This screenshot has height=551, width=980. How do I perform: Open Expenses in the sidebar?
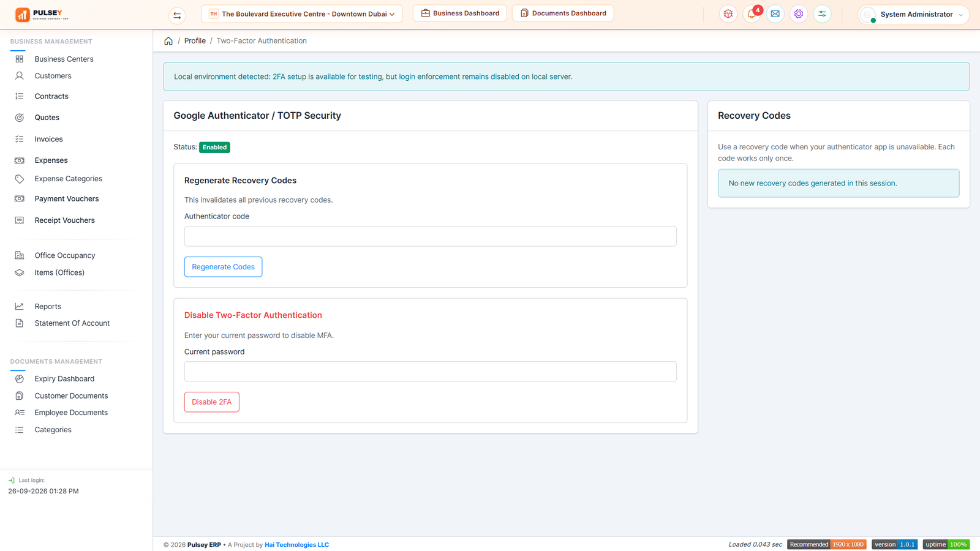(51, 160)
